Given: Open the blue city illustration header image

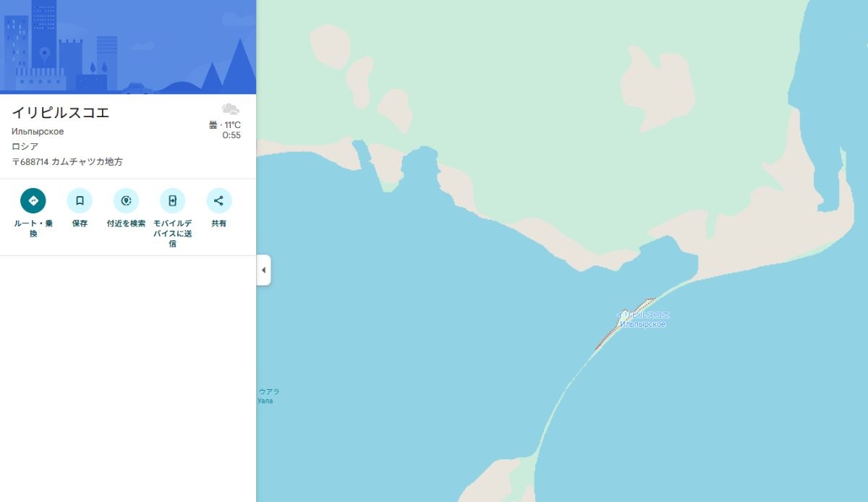Looking at the screenshot, I should [x=128, y=47].
